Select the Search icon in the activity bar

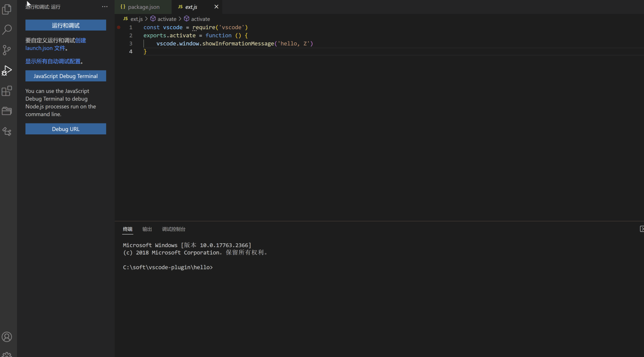pyautogui.click(x=7, y=30)
